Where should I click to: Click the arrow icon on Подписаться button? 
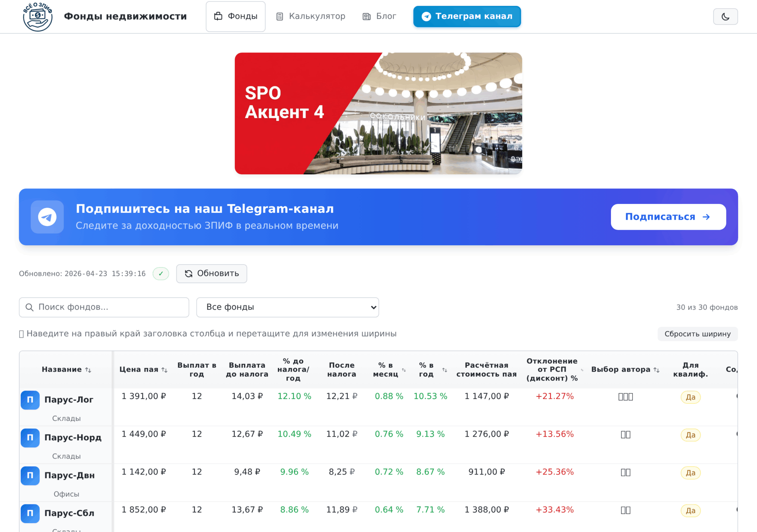(706, 217)
